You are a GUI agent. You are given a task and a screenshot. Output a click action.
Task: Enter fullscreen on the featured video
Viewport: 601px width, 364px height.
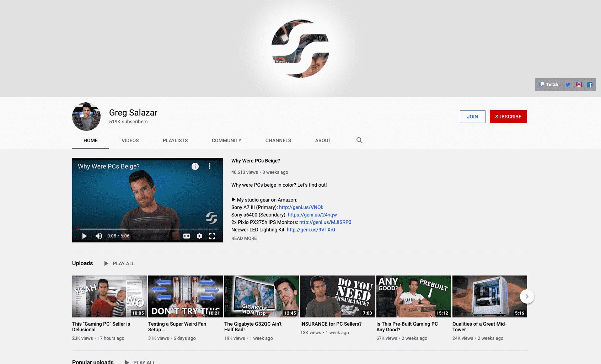tap(212, 236)
